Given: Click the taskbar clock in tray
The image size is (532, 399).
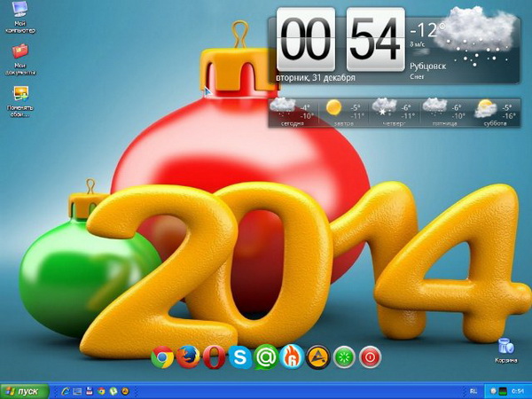Looking at the screenshot, I should point(518,390).
